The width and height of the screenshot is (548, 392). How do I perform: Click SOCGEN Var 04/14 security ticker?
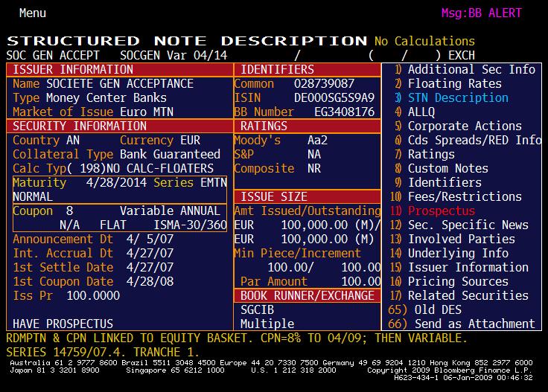[173, 56]
